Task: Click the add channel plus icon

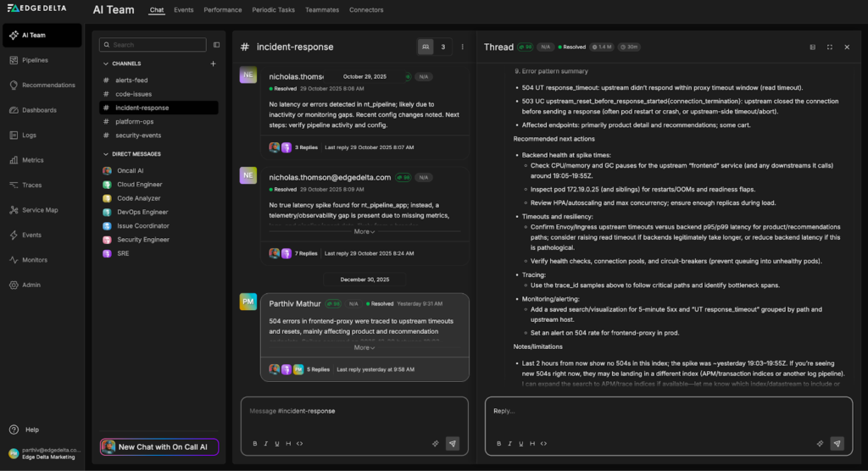Action: point(213,64)
